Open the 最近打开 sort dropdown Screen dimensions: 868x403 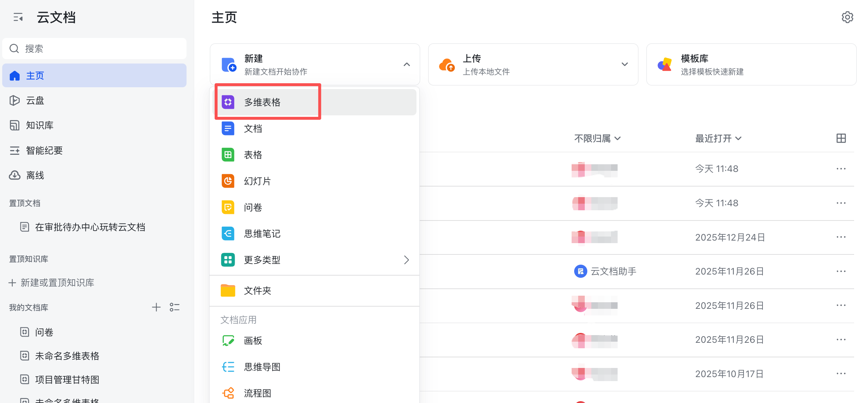click(718, 138)
